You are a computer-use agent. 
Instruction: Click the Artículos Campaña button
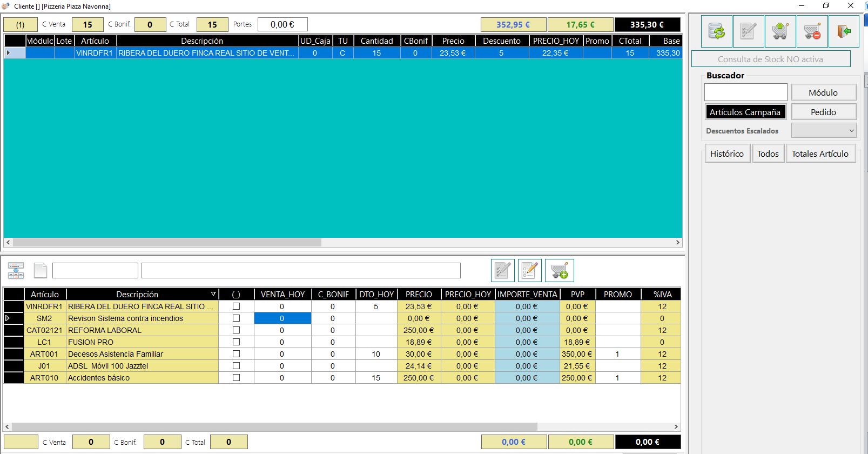pyautogui.click(x=745, y=112)
